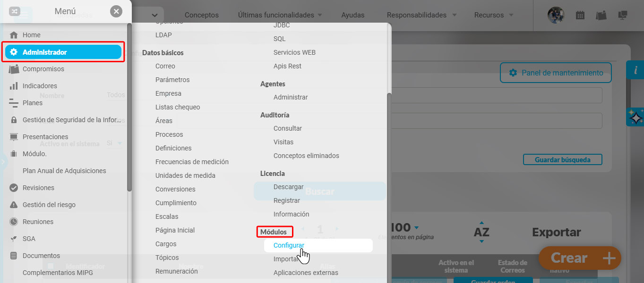The image size is (644, 283).
Task: Select Frecuencias de medición entry
Action: 192,162
